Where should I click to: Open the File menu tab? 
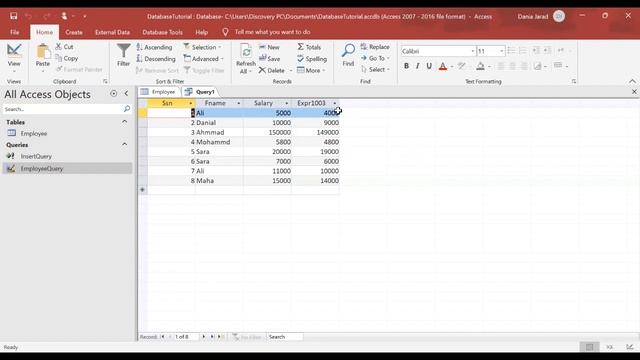point(15,32)
